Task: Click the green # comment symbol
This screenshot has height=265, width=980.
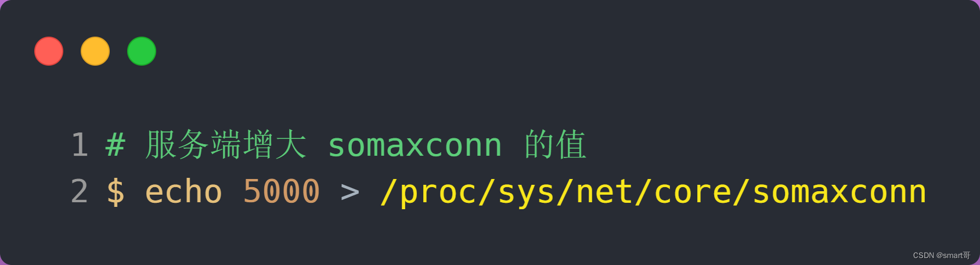Action: coord(116,145)
